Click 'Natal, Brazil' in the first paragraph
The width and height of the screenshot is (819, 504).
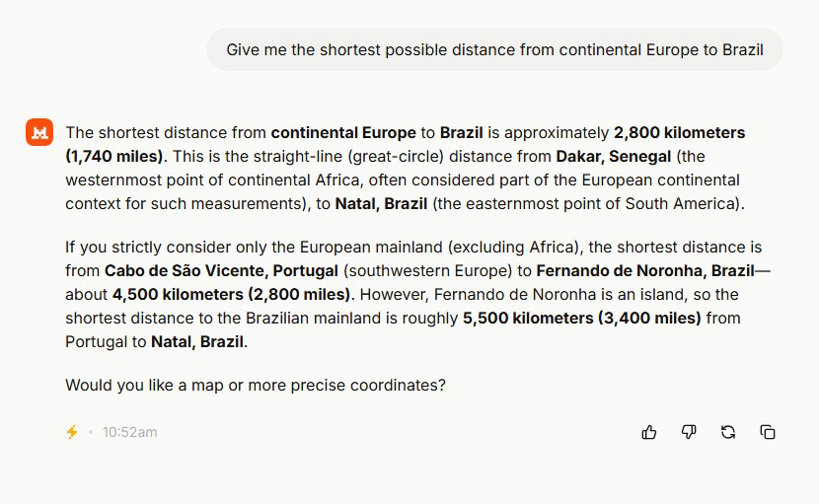pyautogui.click(x=381, y=203)
